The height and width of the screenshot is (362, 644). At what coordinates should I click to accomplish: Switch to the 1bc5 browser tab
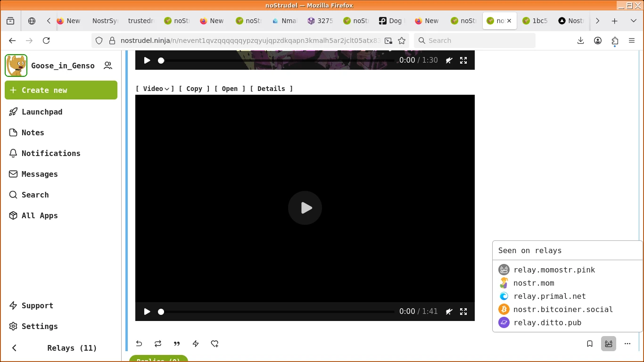click(x=535, y=21)
